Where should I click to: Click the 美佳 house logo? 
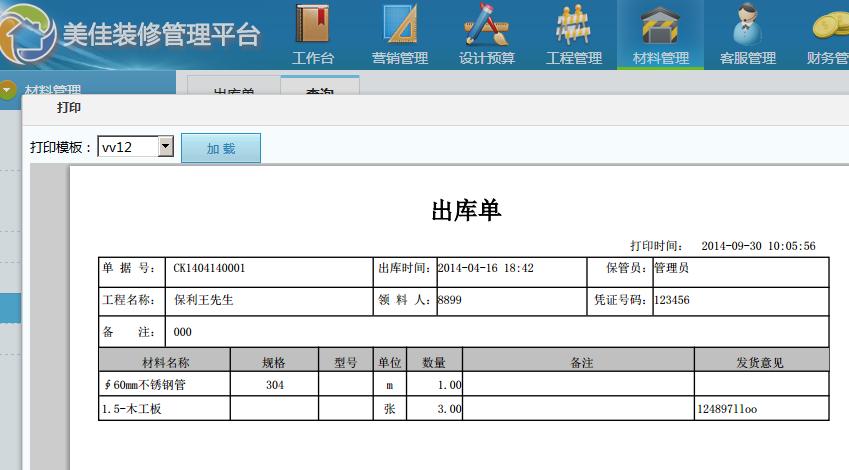(x=28, y=33)
